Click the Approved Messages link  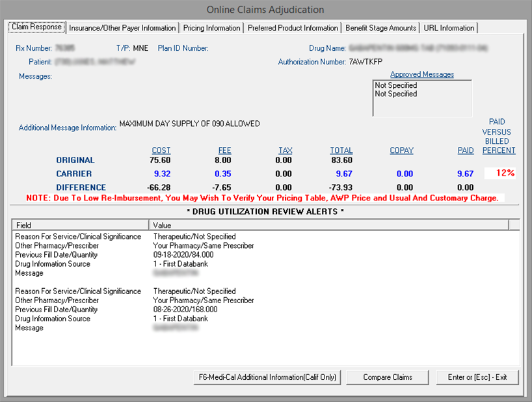(422, 75)
